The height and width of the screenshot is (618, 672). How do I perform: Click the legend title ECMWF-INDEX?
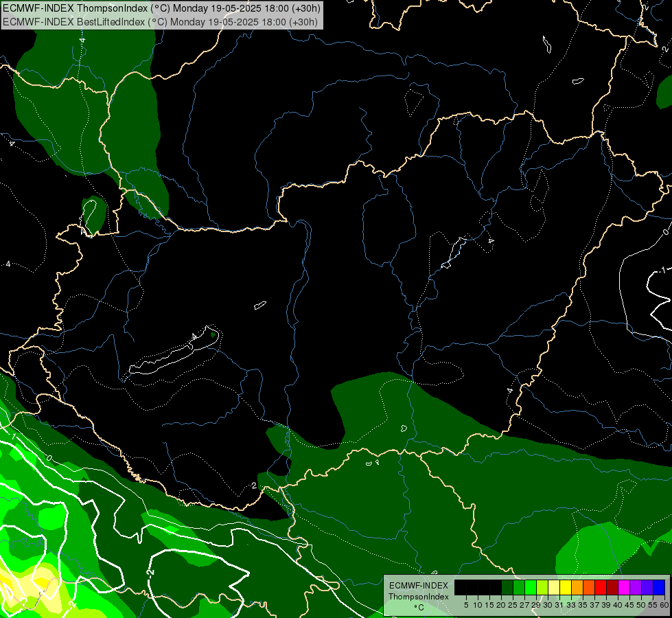point(419,586)
